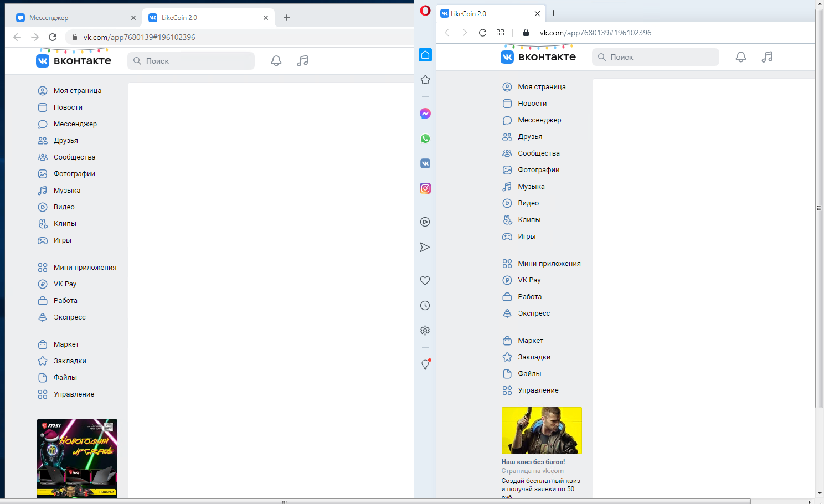The image size is (824, 504).
Task: Focus the Поиск search field in Opera
Action: point(656,57)
